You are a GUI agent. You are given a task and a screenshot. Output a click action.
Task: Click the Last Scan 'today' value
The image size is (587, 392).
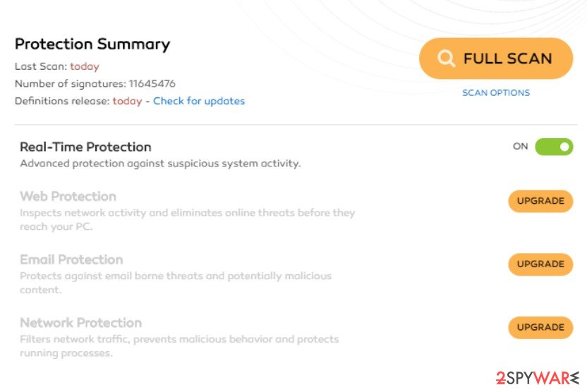coord(85,66)
